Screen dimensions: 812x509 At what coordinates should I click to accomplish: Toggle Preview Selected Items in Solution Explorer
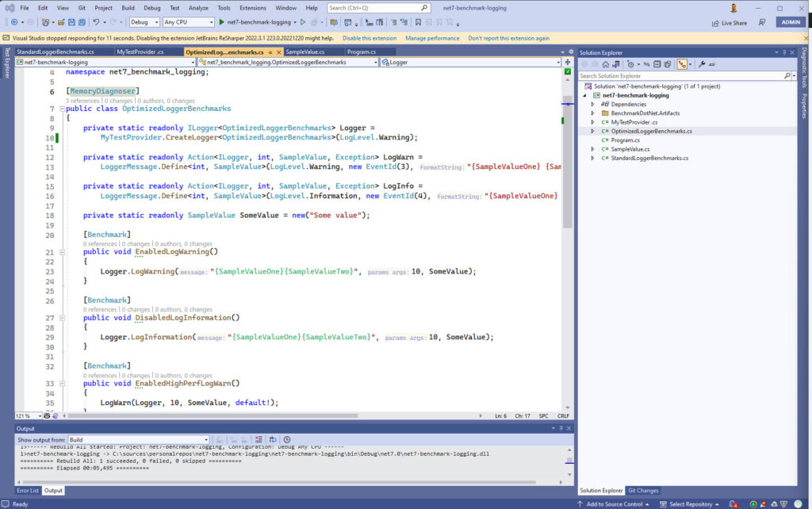pyautogui.click(x=682, y=64)
